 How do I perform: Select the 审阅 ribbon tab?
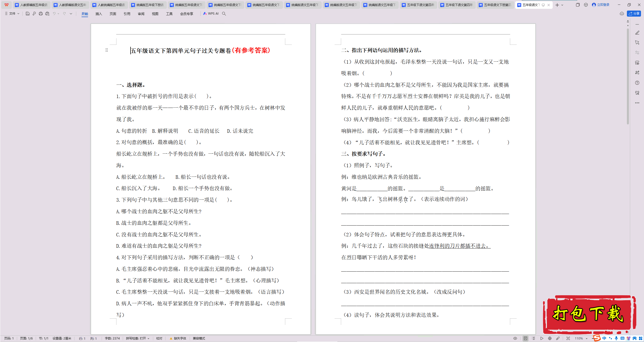(141, 14)
